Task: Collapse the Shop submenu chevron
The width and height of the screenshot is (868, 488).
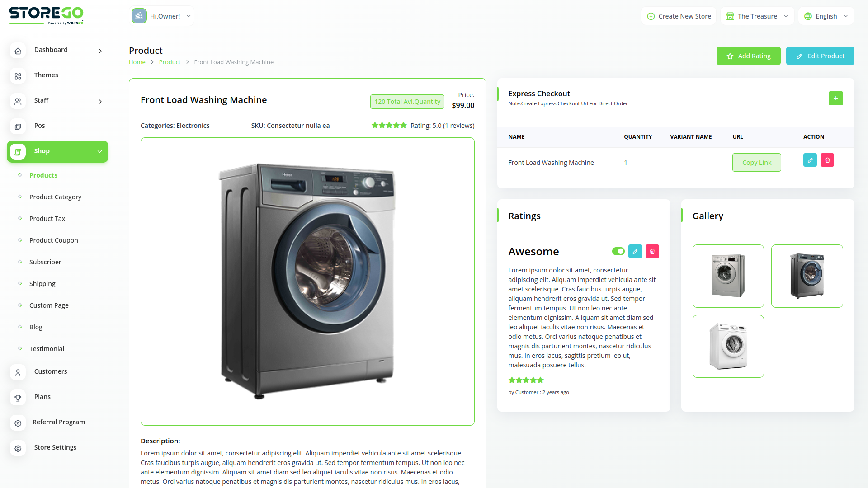Action: coord(99,152)
